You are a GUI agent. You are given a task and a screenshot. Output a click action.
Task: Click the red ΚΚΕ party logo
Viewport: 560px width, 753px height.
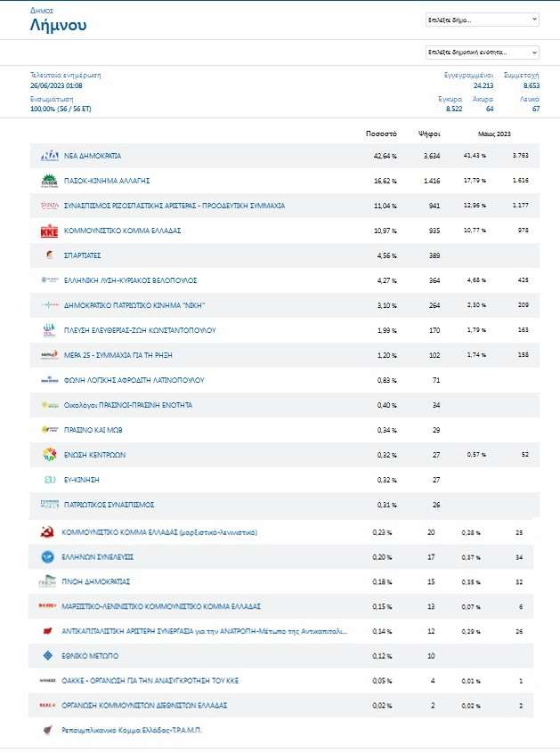50,231
